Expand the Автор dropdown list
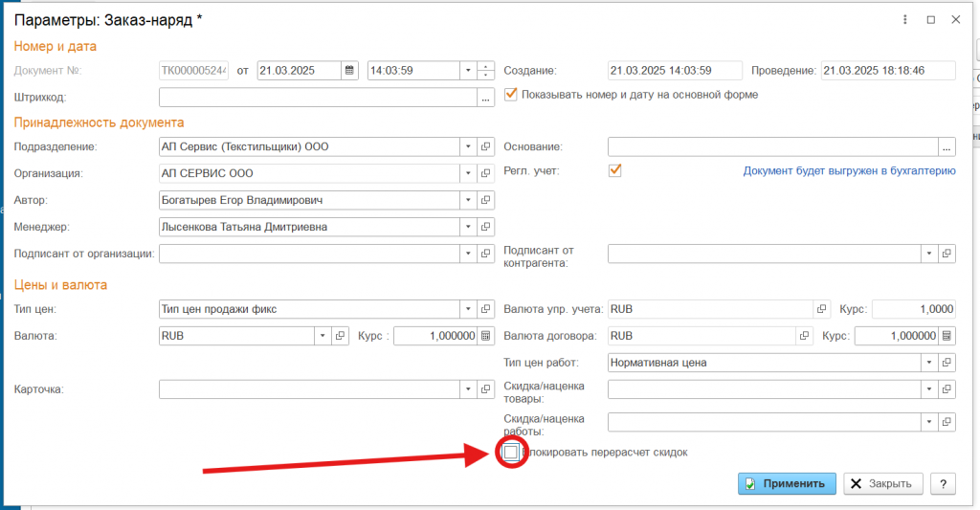The width and height of the screenshot is (980, 510). pos(468,200)
